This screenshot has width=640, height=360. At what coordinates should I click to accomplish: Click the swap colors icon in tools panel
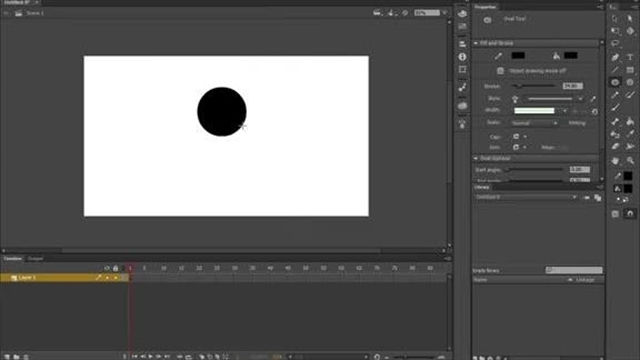click(x=625, y=199)
